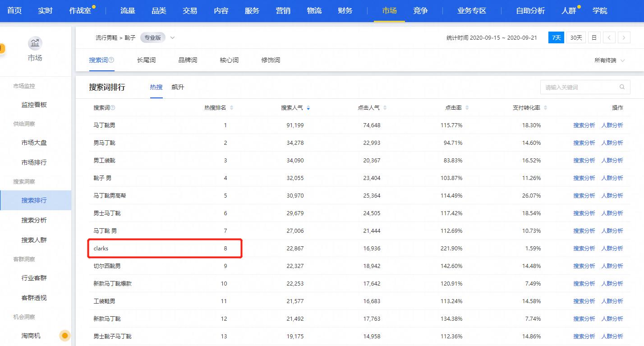Screen dimensions: 644x346
Task: Expand the dropdown arrow next to 专业版 breadcrumb
Action: [x=172, y=38]
